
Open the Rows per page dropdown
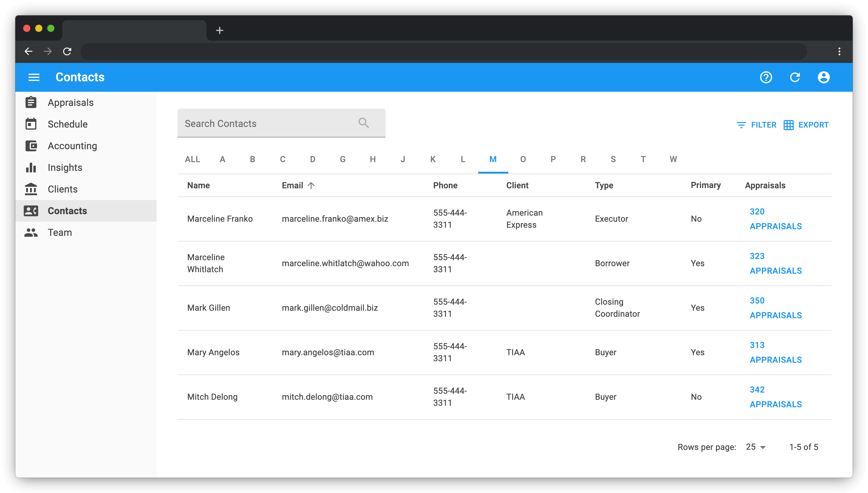[x=754, y=447]
